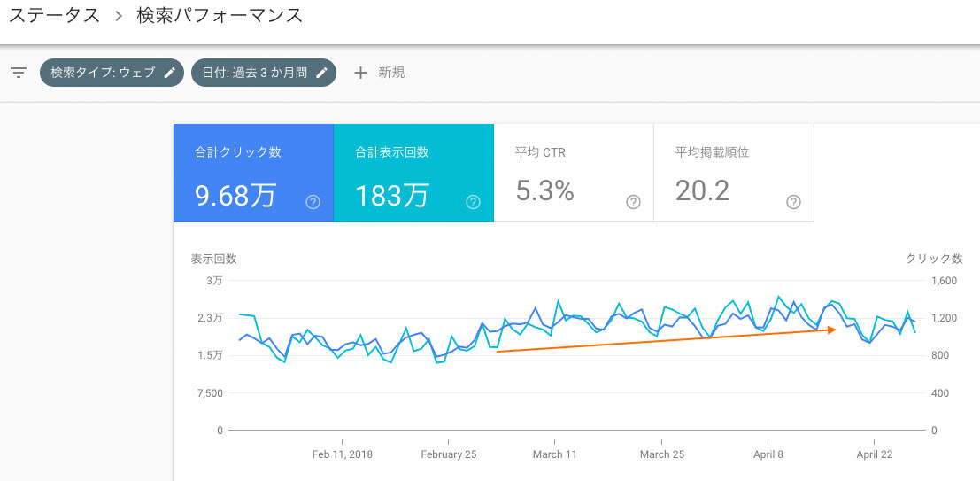Toggle the 合計表示回数 metric card

coord(413,173)
